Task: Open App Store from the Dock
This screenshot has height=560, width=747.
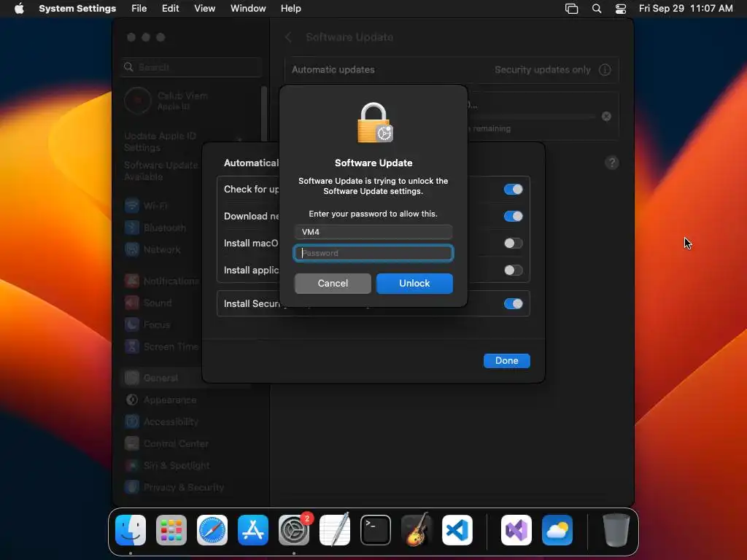Action: tap(253, 530)
